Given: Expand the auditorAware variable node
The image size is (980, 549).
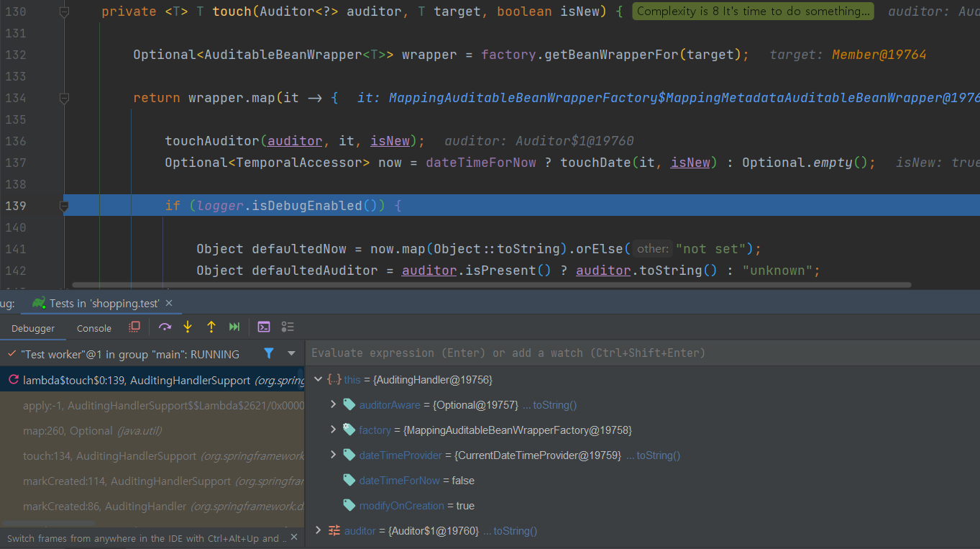Looking at the screenshot, I should 333,404.
